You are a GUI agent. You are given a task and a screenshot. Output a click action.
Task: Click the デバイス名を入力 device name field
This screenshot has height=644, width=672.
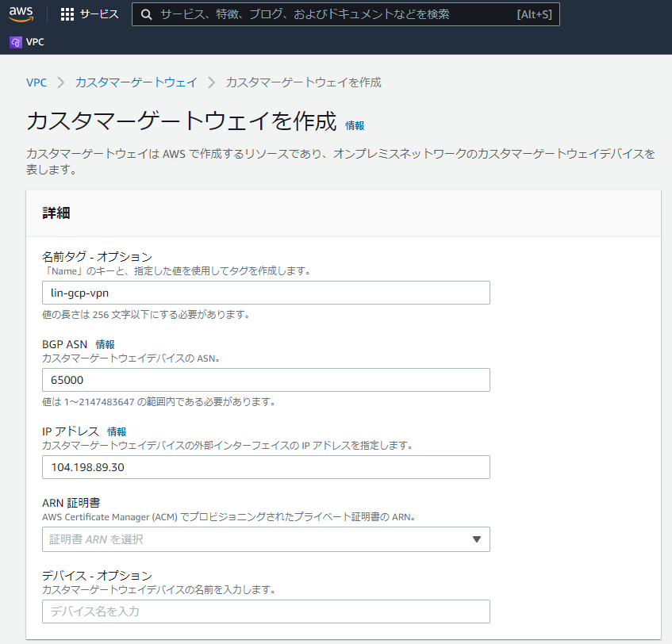coord(266,611)
